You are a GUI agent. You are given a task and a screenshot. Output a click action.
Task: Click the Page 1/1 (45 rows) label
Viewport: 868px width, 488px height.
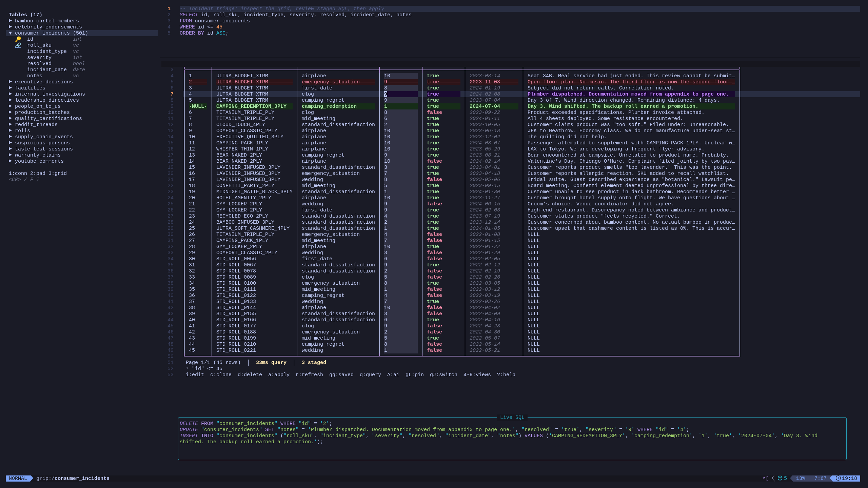213,363
